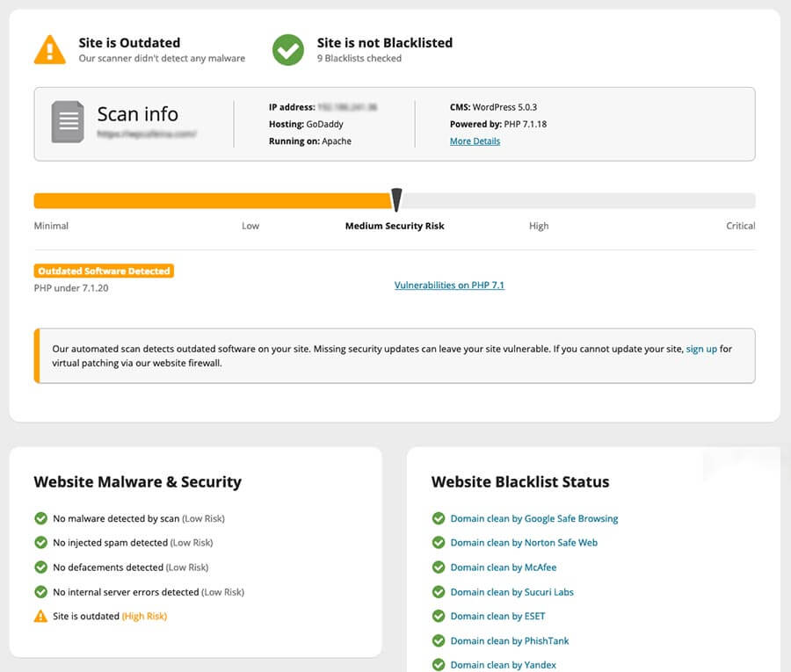Click the green checkmark beside Site is not Blacklisted
The height and width of the screenshot is (672, 791).
[287, 49]
